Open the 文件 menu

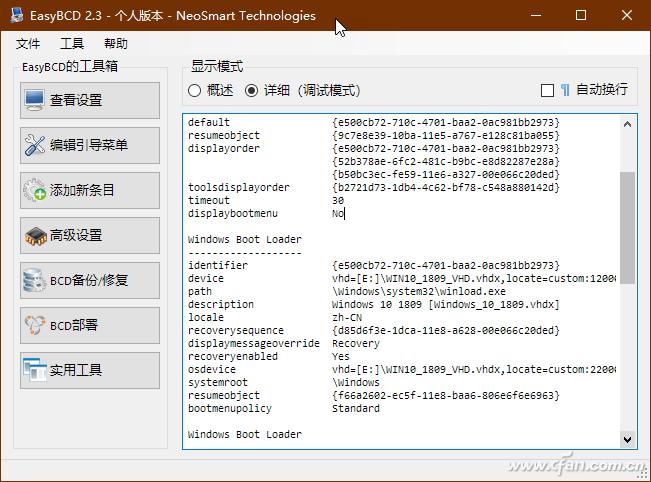[28, 44]
